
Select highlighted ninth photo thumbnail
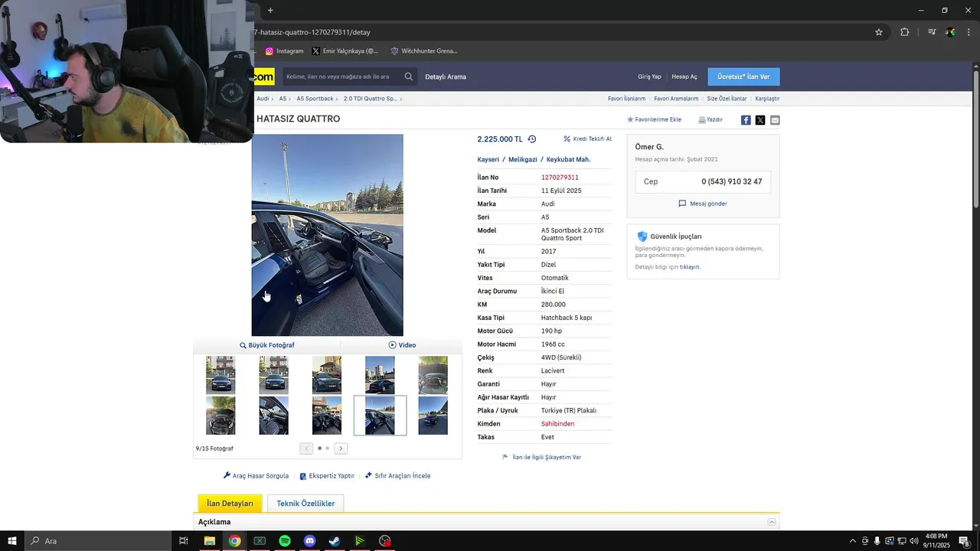click(x=380, y=416)
